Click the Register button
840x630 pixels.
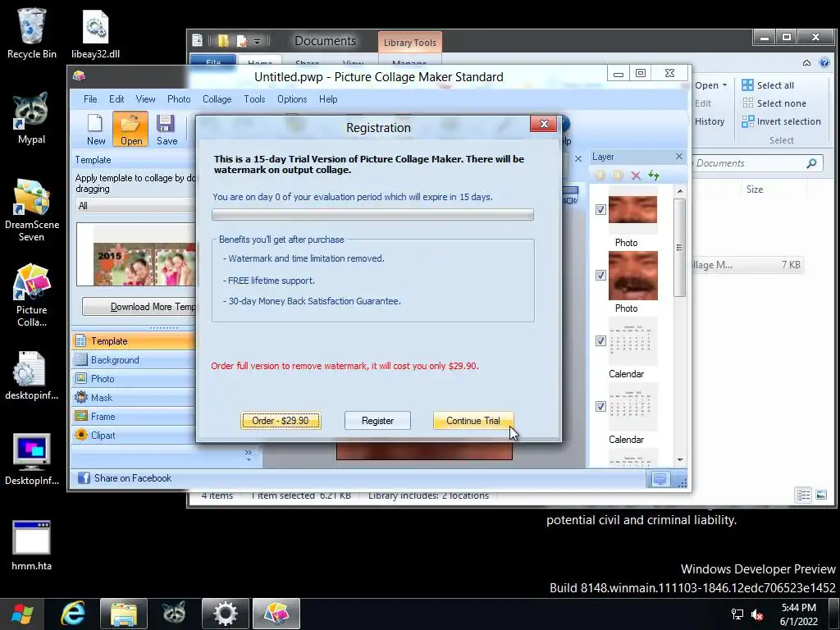(377, 421)
